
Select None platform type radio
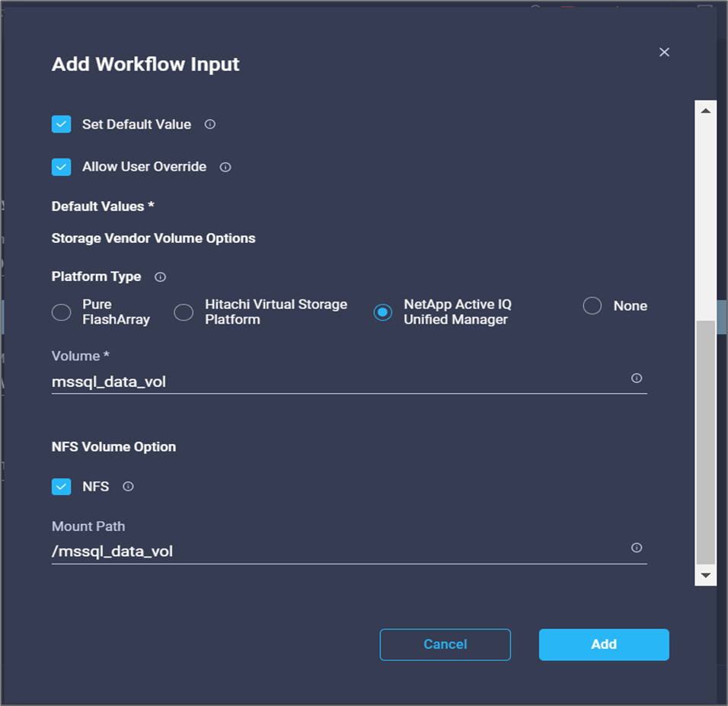tap(592, 305)
